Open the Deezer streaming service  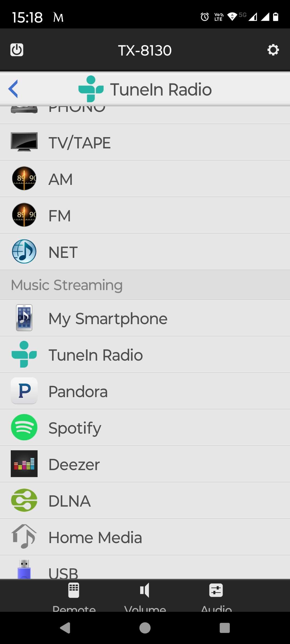coord(145,464)
